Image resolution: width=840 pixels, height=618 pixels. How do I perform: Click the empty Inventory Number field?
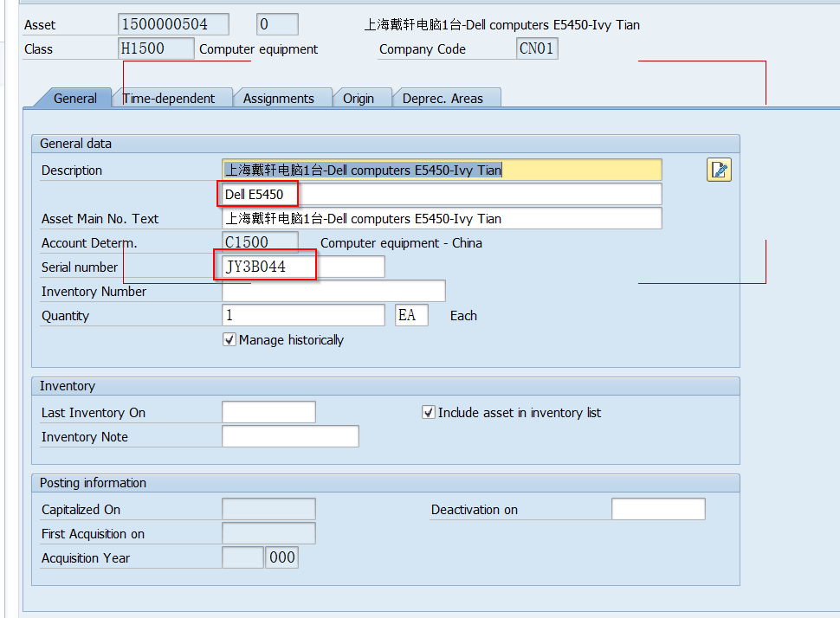pos(333,292)
